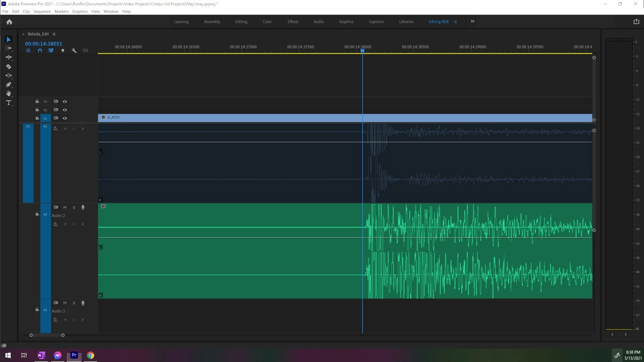Open the Betsida_Edit panel menu

pyautogui.click(x=54, y=34)
